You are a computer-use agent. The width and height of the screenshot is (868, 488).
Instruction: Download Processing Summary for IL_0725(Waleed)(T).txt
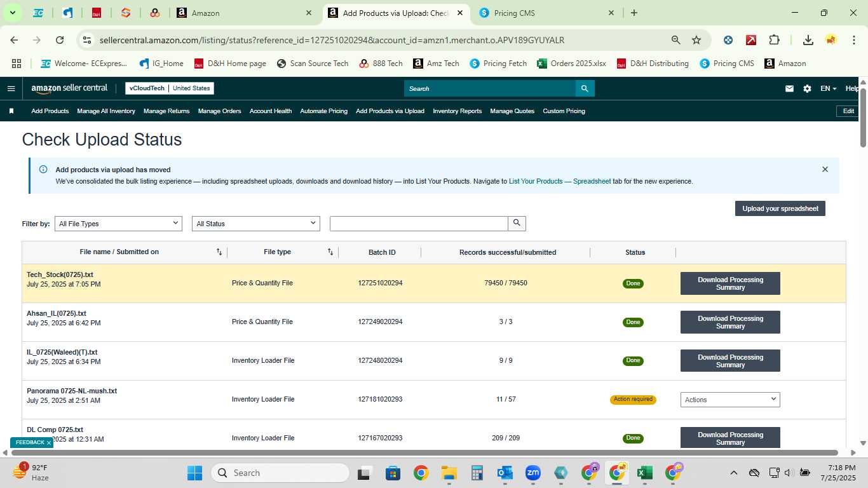tap(730, 361)
